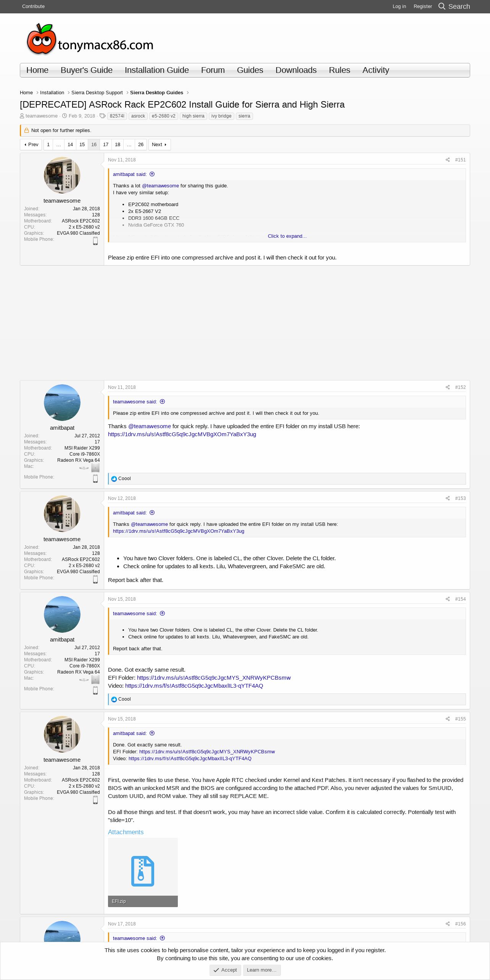Open the Attachments heading link

click(126, 832)
